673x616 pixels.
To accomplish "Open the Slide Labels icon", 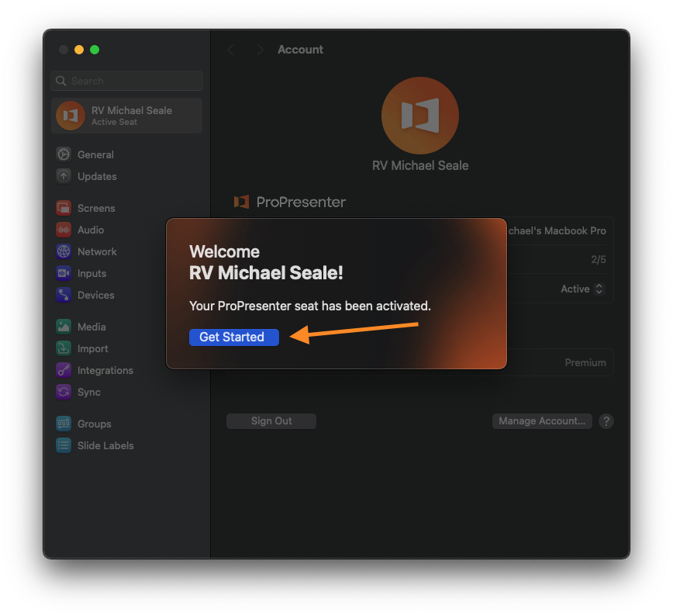I will click(64, 445).
